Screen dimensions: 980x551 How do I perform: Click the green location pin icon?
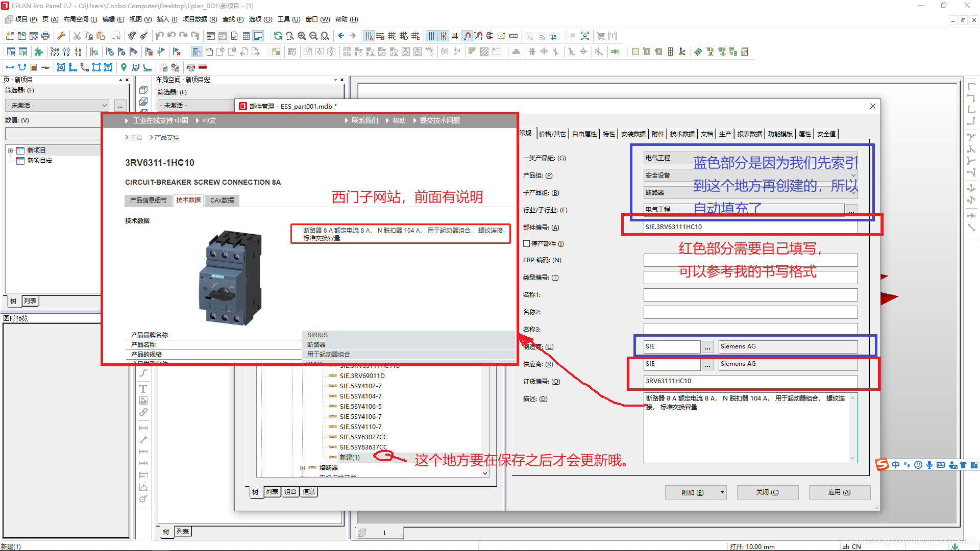[x=124, y=67]
